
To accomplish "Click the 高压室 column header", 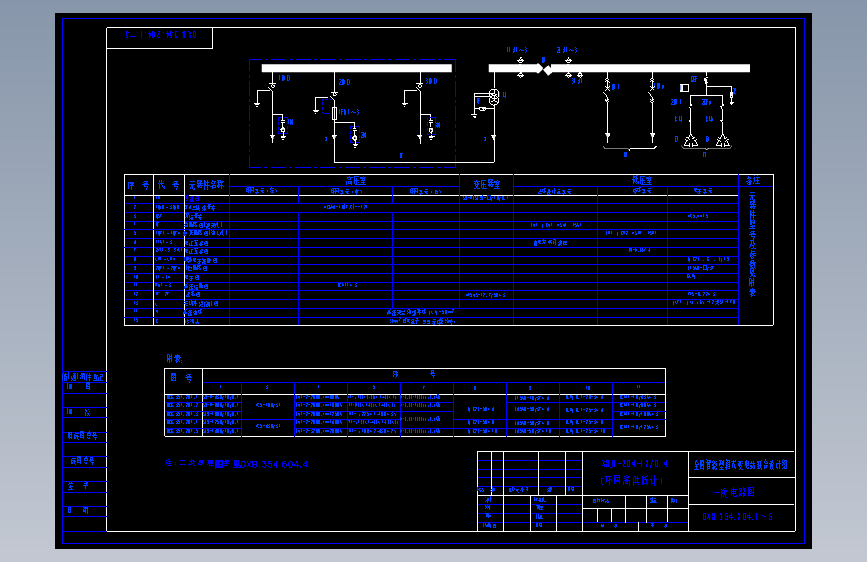I will 356,180.
